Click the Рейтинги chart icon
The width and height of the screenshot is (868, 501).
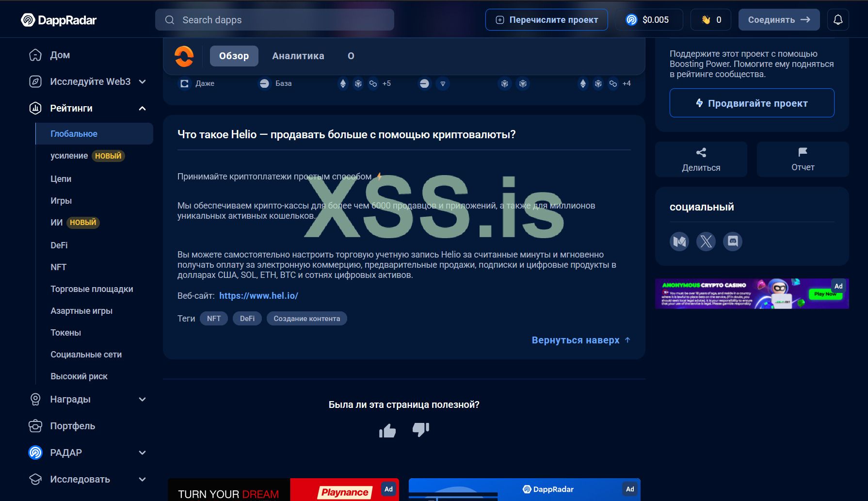point(35,108)
